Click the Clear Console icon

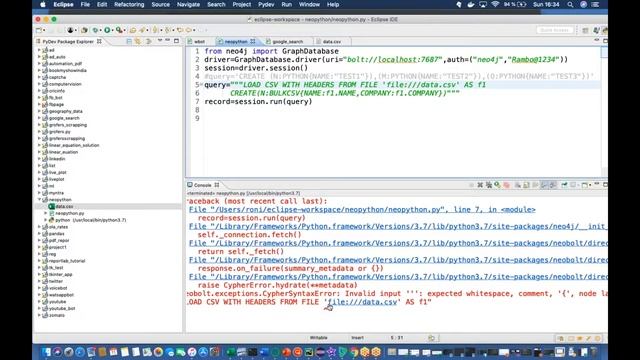pyautogui.click(x=517, y=185)
